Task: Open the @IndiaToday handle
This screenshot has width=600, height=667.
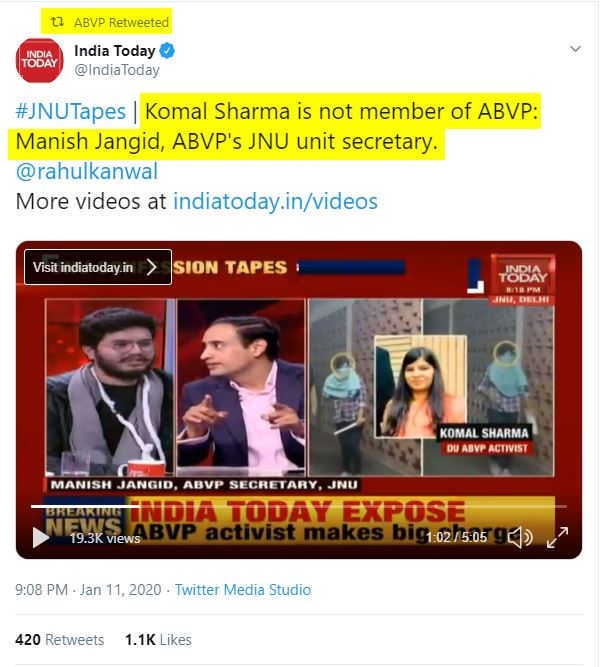Action: tap(117, 70)
